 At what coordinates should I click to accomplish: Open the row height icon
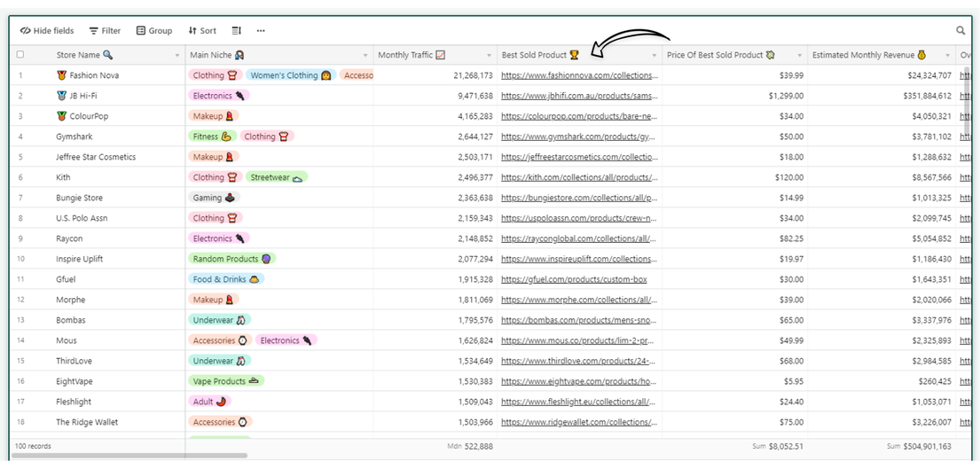[x=236, y=31]
